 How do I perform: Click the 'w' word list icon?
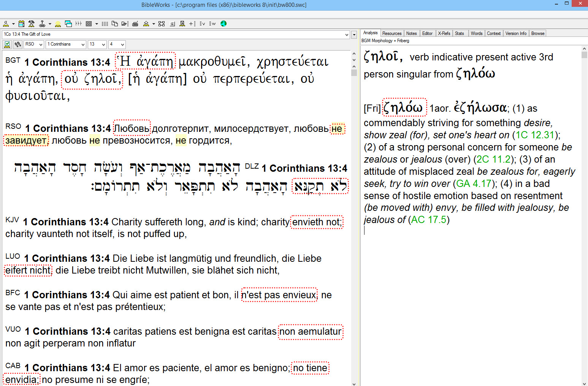pos(212,24)
